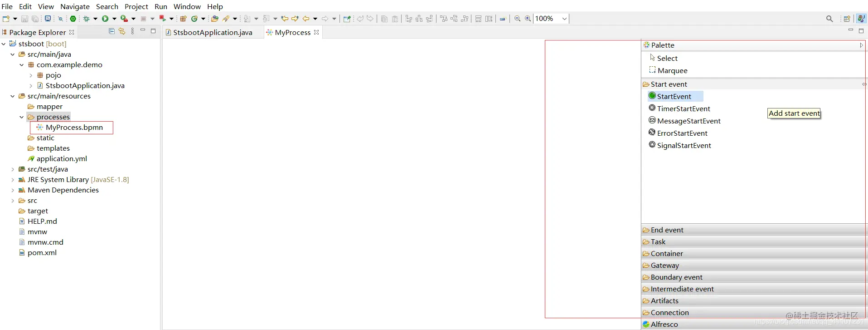Open the New wizard dropdown arrow
This screenshot has height=330, width=868.
(x=15, y=19)
